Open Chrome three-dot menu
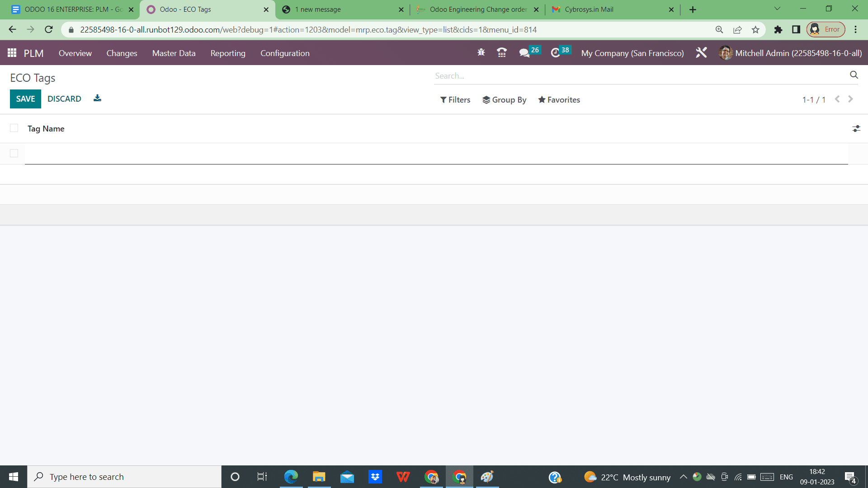Viewport: 868px width, 488px height. tap(856, 29)
